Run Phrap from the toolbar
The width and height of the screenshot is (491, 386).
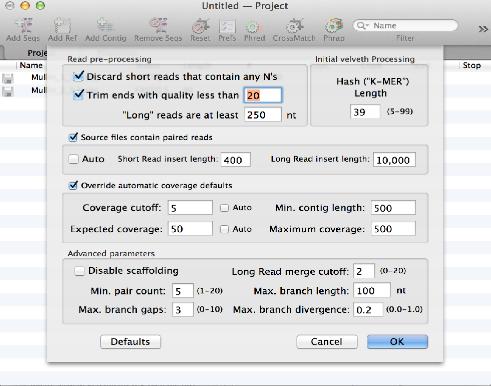click(334, 30)
